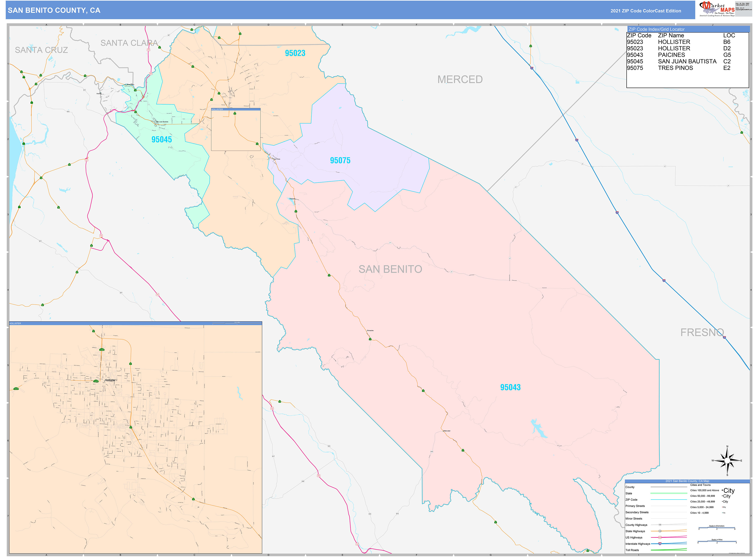Select the County Highways marker in the legend
The image size is (756, 557).
coord(660,525)
